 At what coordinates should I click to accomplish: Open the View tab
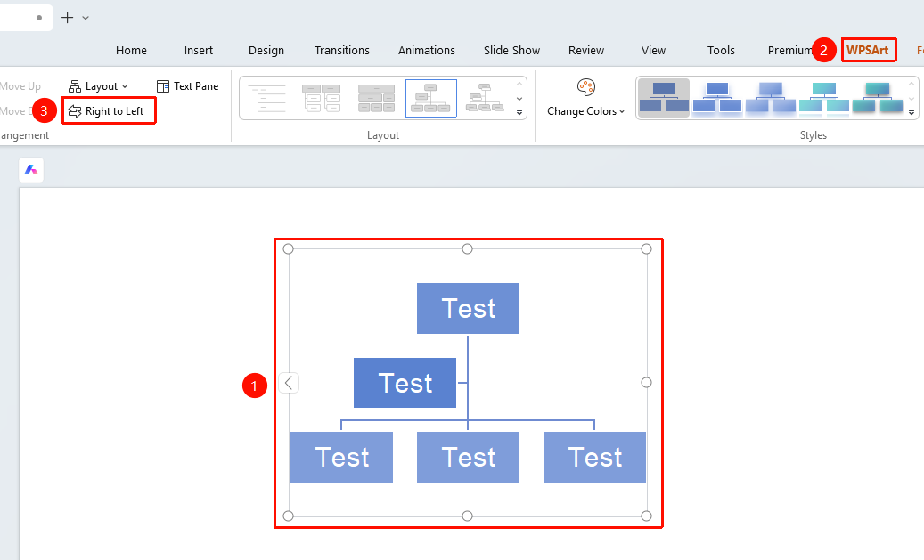[653, 51]
